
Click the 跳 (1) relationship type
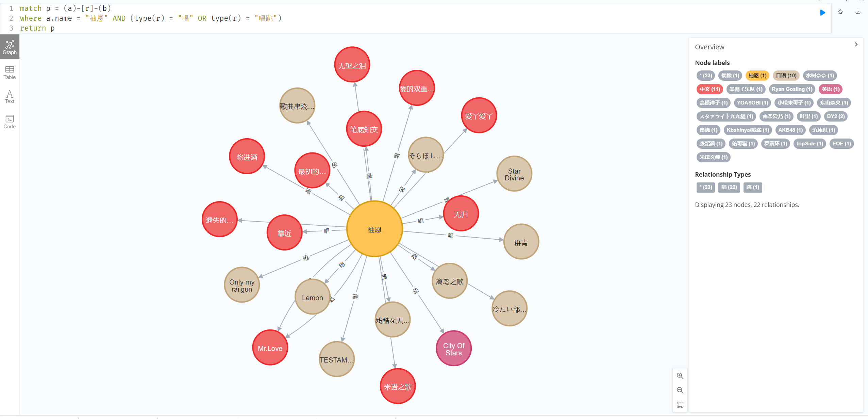(752, 187)
